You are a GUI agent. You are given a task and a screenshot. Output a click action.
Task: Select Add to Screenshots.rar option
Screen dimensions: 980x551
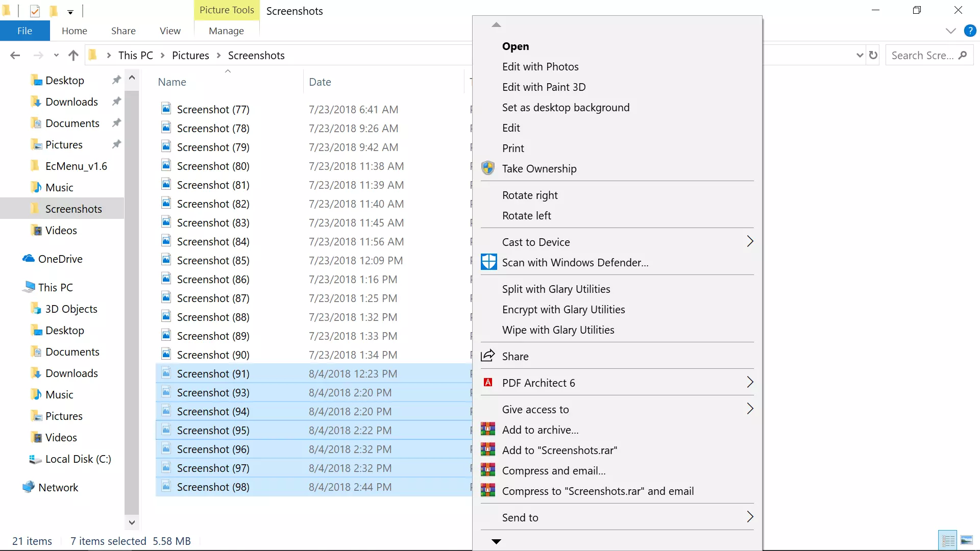(559, 449)
